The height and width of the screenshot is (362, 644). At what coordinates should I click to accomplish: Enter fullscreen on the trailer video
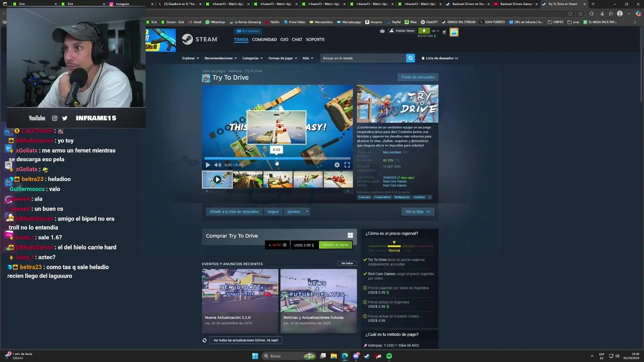tap(347, 165)
